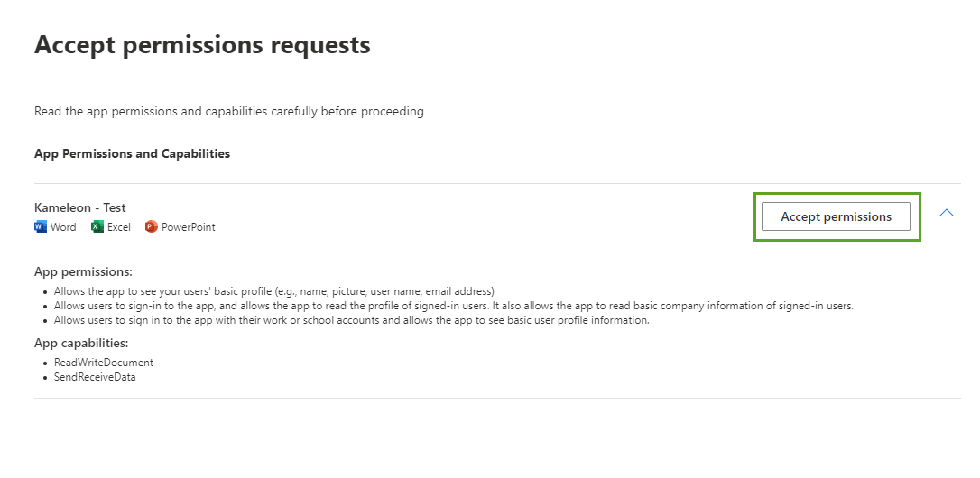
Task: Click the permission about reading company information
Action: coord(454,306)
